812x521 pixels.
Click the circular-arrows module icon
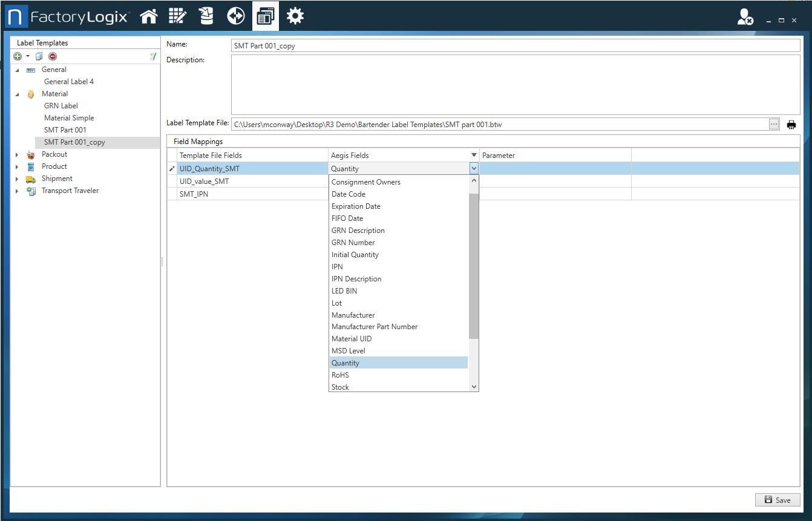tap(236, 16)
